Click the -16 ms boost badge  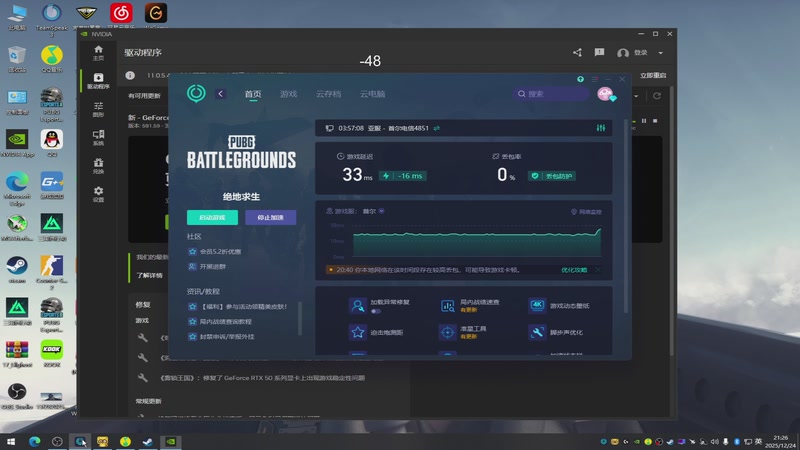(403, 176)
